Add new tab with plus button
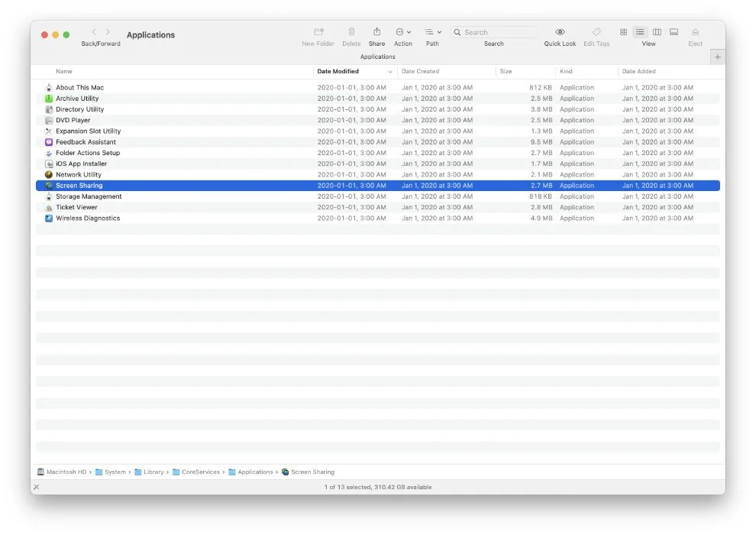 coord(717,57)
